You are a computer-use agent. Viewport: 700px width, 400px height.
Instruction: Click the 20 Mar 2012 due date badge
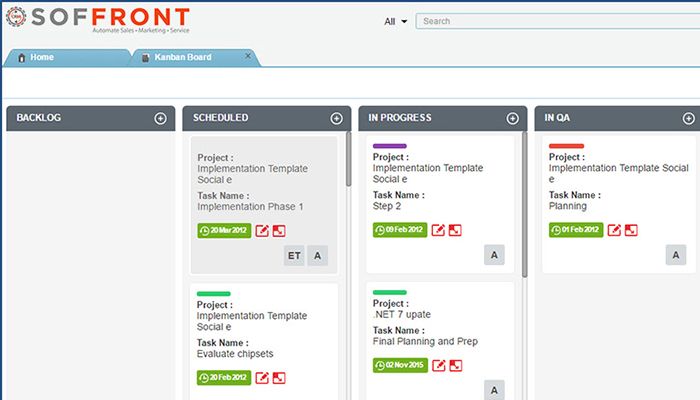(x=224, y=230)
